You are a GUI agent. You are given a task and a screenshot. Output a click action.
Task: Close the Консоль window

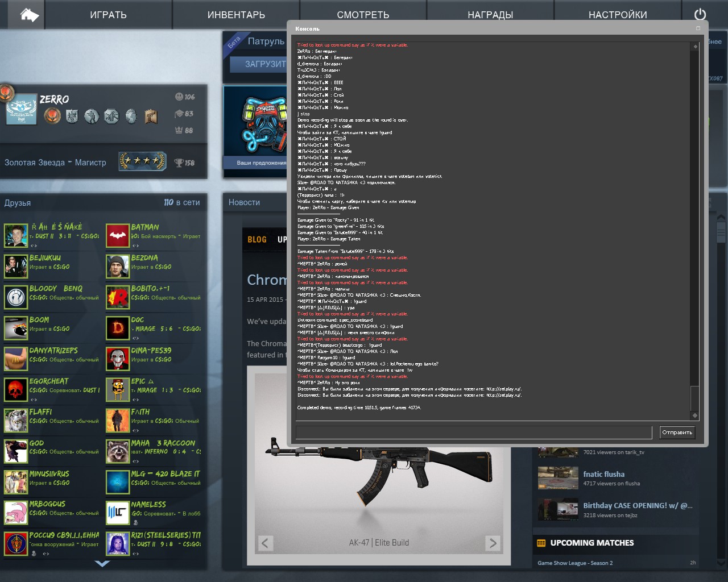coord(698,28)
